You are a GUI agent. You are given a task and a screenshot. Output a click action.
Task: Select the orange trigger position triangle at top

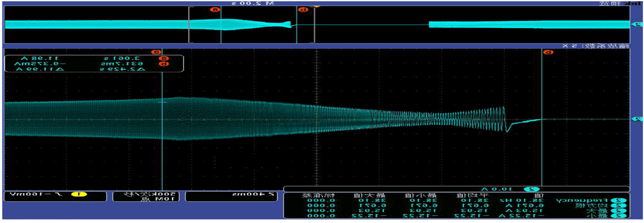[x=316, y=7]
